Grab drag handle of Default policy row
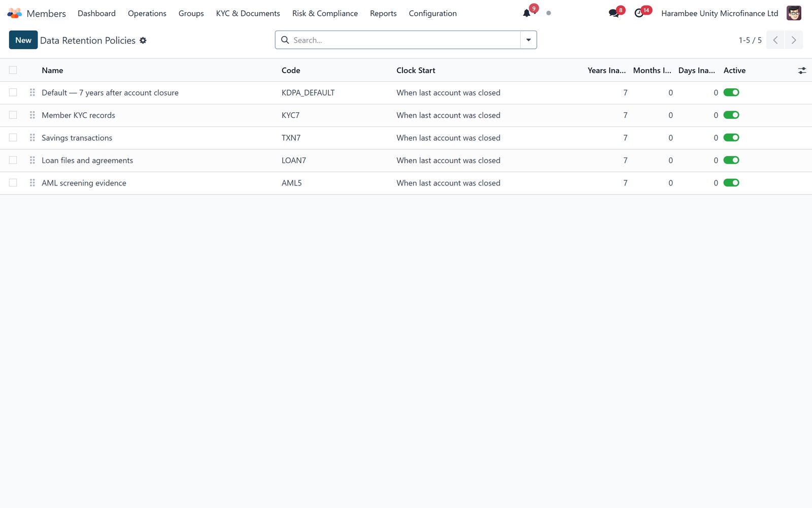 click(x=32, y=92)
